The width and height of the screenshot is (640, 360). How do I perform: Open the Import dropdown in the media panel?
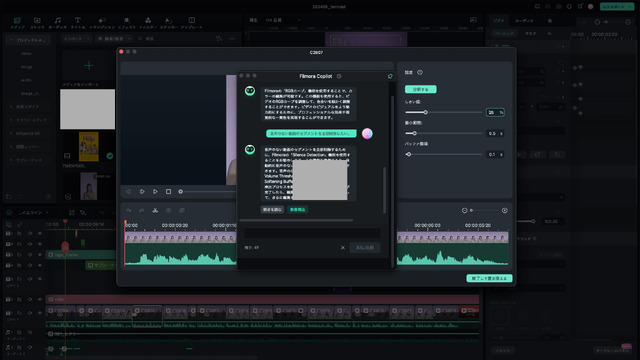(77, 38)
